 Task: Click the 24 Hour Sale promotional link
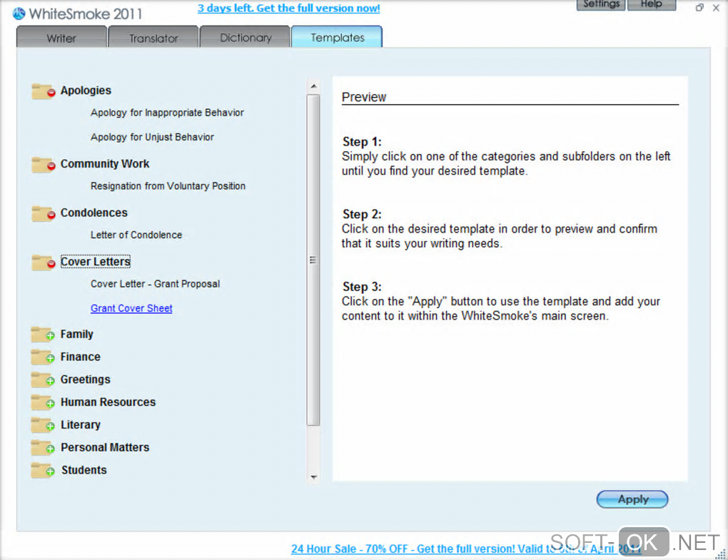(x=465, y=549)
